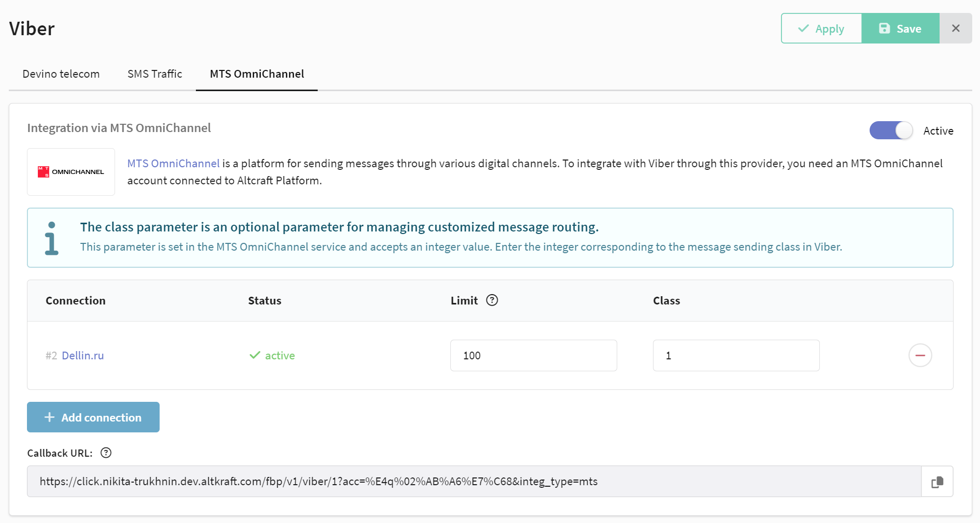
Task: Copy the callback URL to clipboard
Action: click(937, 482)
